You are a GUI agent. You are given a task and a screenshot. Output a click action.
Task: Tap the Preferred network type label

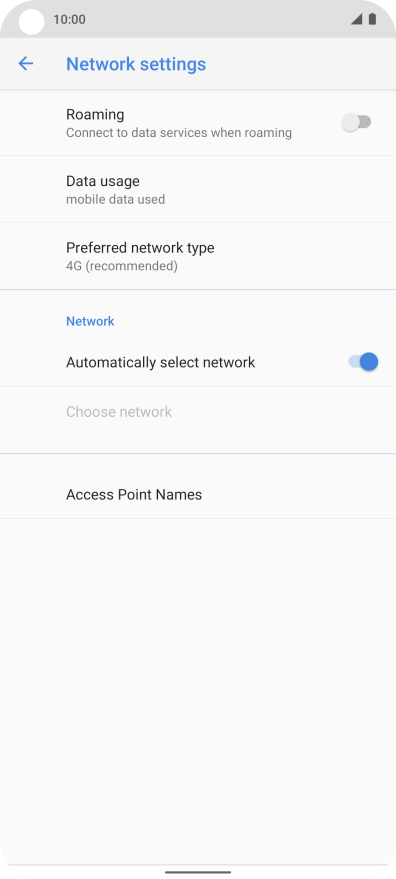[x=140, y=248]
